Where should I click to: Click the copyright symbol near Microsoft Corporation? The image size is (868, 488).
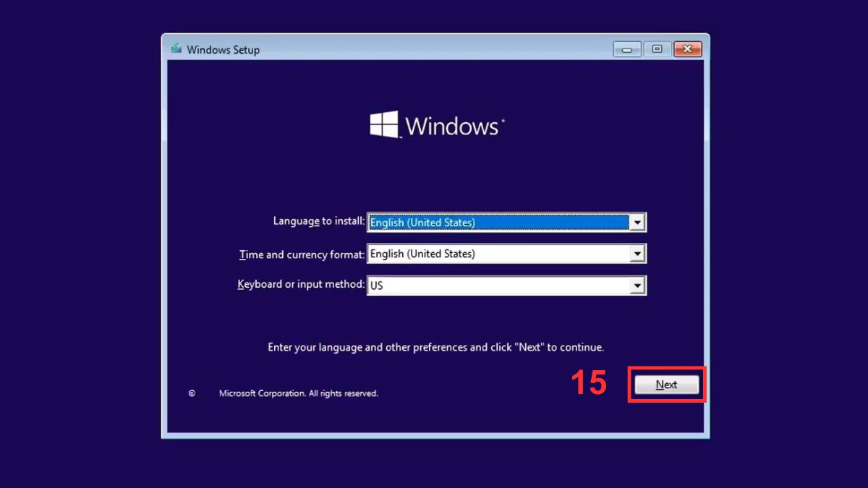pyautogui.click(x=192, y=393)
